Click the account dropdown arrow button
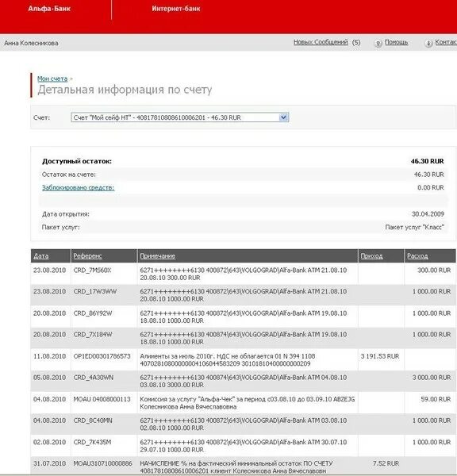The height and width of the screenshot is (476, 457). [283, 117]
